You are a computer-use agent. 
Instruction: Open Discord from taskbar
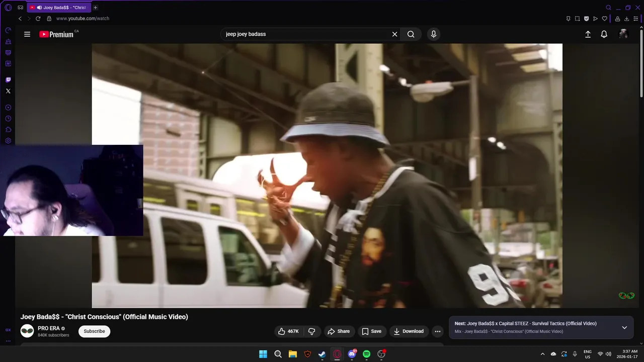pos(352,354)
